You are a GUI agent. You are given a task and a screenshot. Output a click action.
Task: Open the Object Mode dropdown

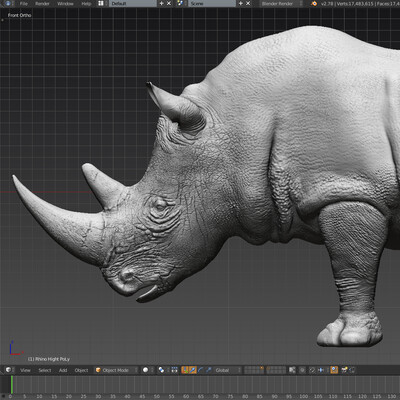point(116,370)
